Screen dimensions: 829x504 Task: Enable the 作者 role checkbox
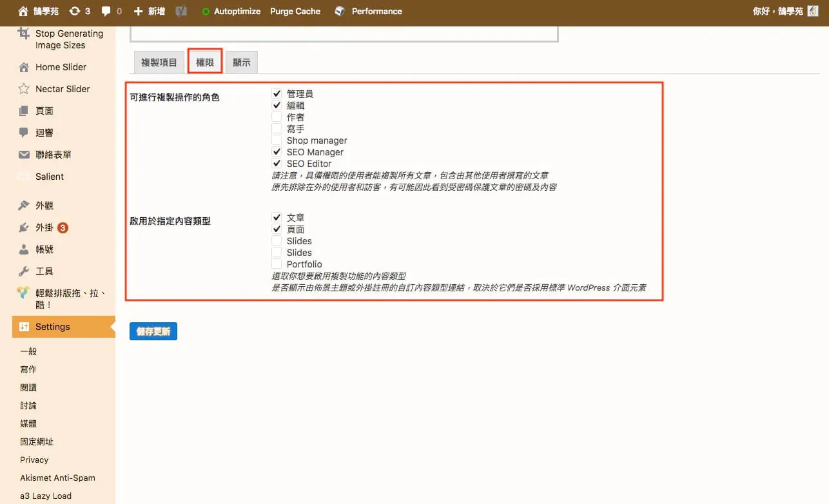click(x=277, y=117)
